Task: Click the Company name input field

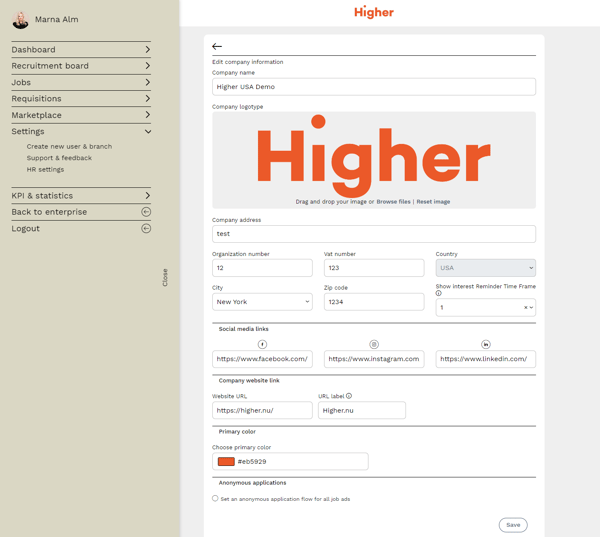Action: [x=374, y=87]
